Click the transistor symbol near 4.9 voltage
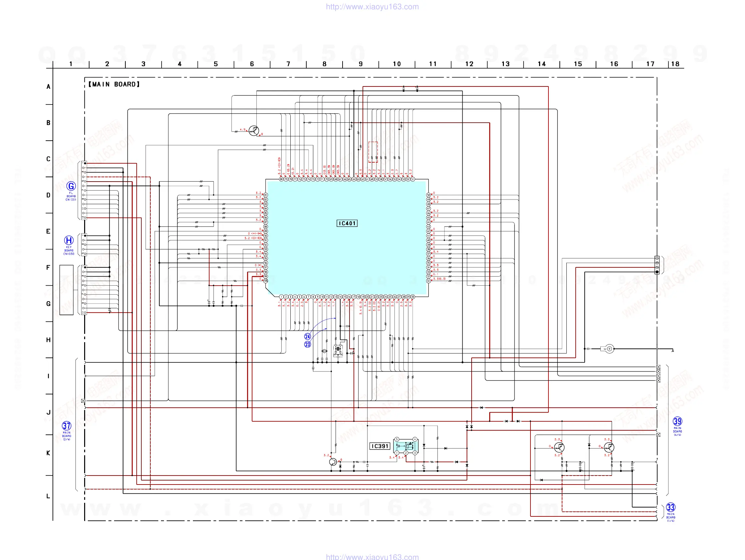The width and height of the screenshot is (745, 560). point(254,131)
